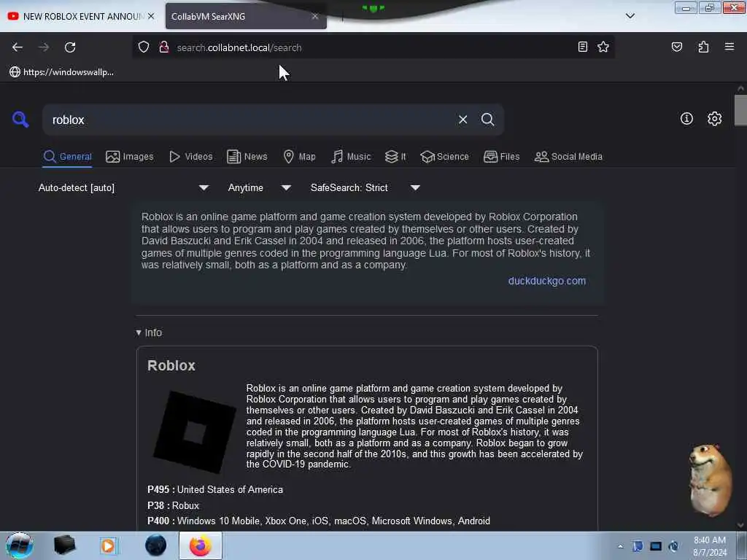747x560 pixels.
Task: Close the NEW ROBLOX EVENT tab
Action: click(151, 16)
